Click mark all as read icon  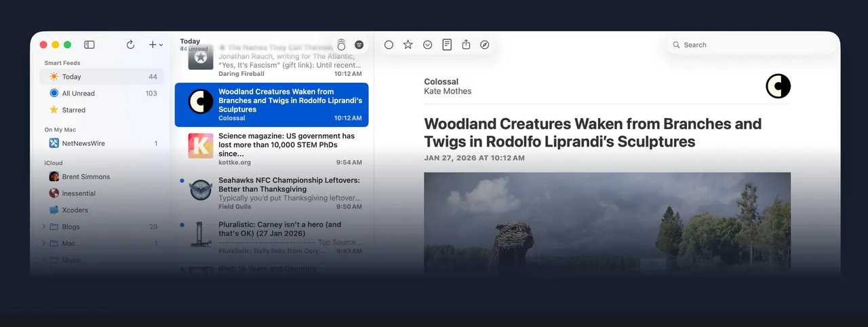tap(341, 45)
